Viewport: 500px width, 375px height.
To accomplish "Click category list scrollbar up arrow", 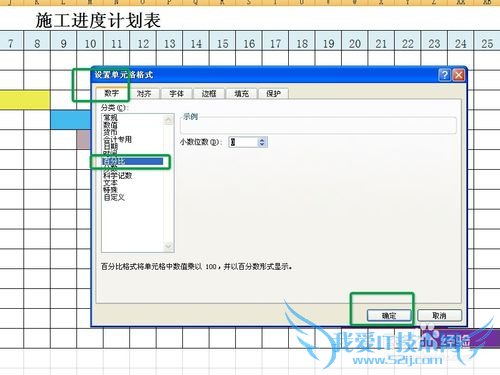I will (x=169, y=120).
